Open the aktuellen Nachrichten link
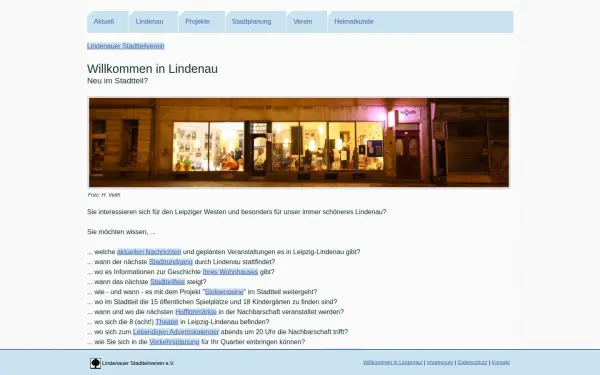 (149, 252)
